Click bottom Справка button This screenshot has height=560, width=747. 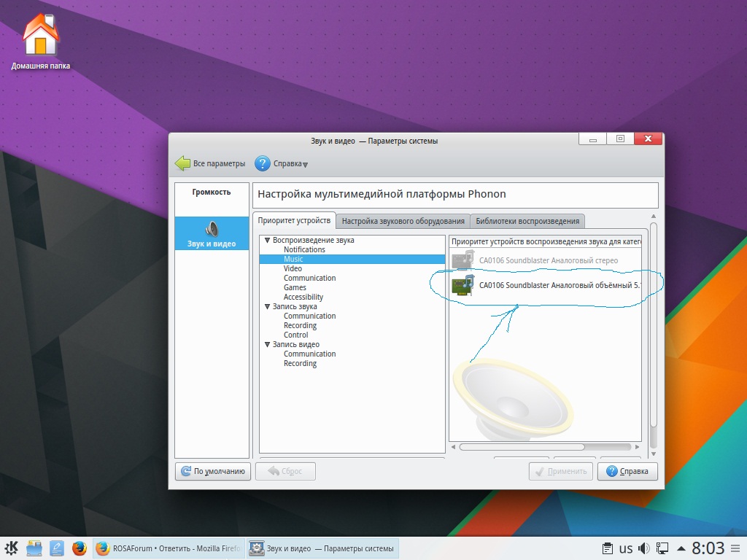point(627,471)
